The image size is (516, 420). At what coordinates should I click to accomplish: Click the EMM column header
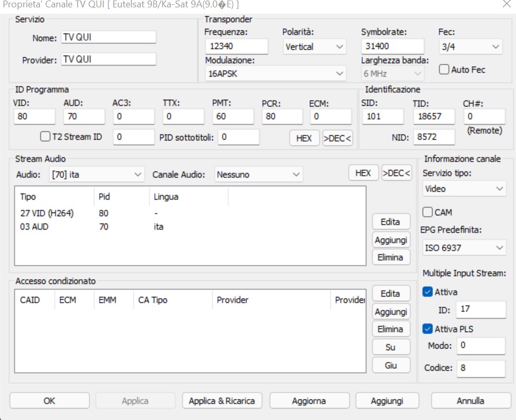(114, 300)
